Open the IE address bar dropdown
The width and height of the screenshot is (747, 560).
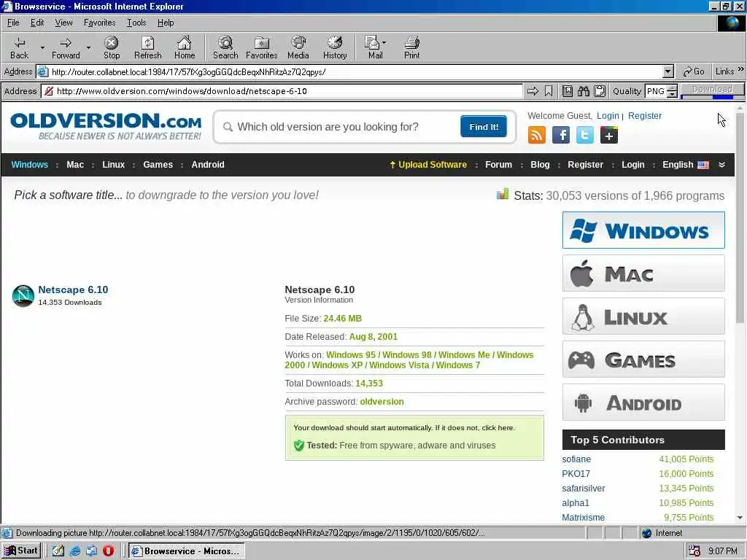tap(668, 72)
